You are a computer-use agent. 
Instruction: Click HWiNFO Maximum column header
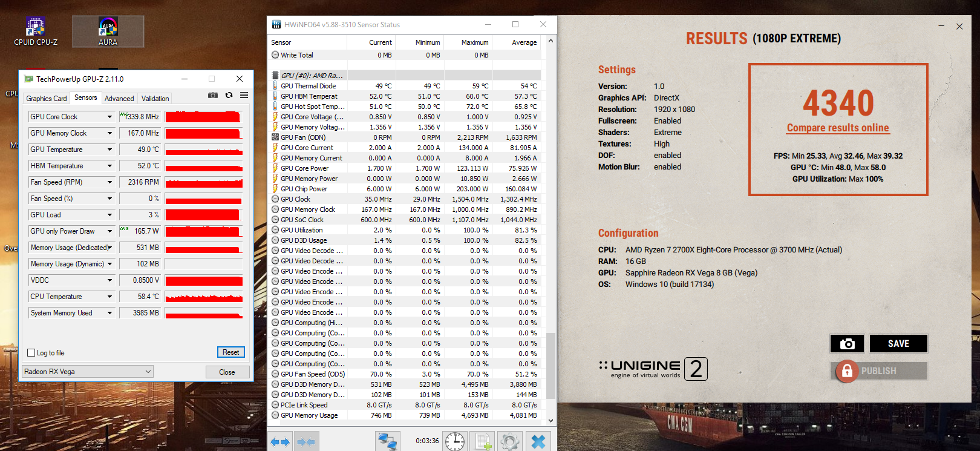click(468, 42)
